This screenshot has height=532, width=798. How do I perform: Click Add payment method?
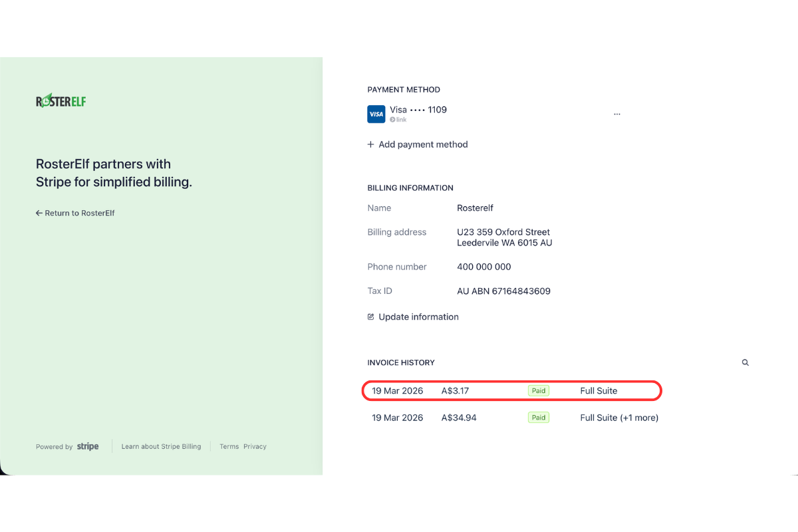423,144
